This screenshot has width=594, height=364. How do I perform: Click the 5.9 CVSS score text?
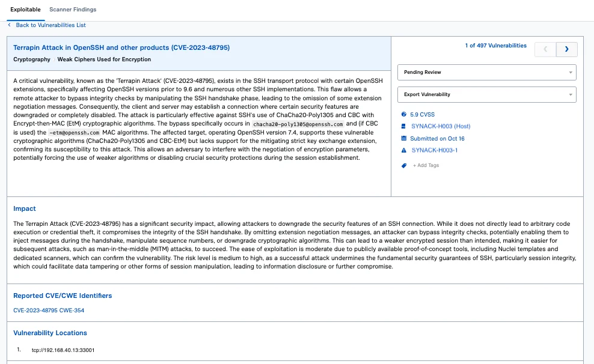423,114
